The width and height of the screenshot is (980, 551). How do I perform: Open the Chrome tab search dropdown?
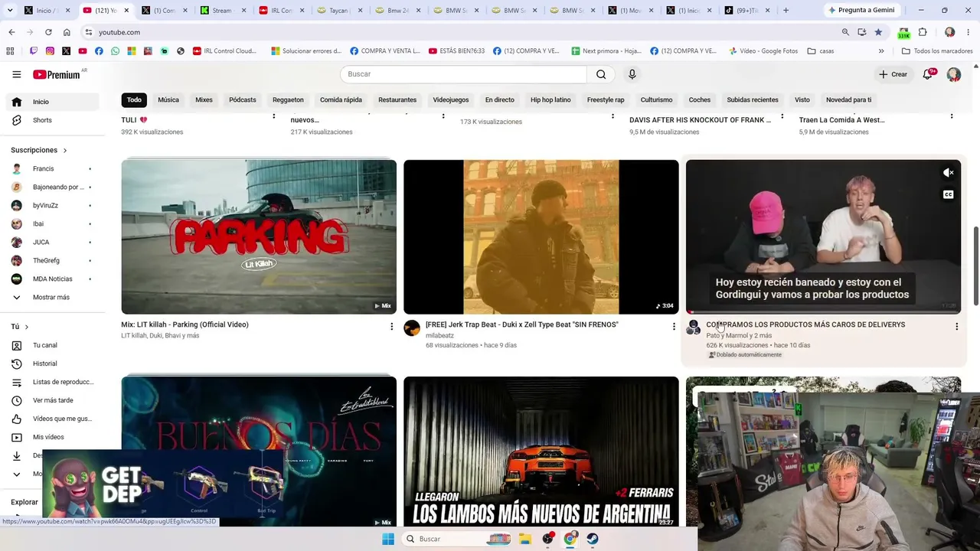pyautogui.click(x=10, y=10)
